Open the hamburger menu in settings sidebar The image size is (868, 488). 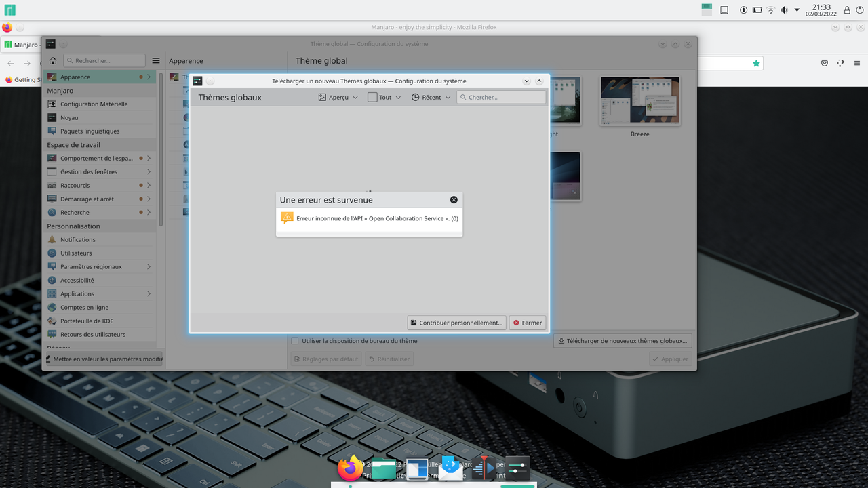tap(156, 60)
